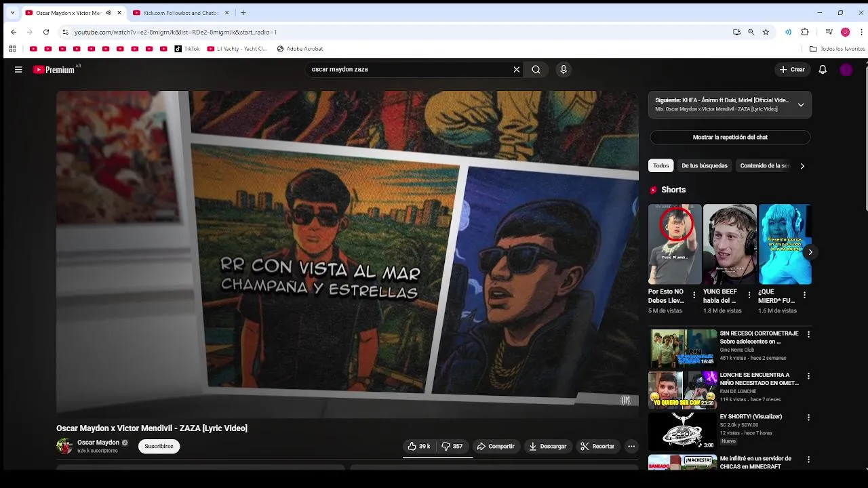Go back in the browser
The width and height of the screenshot is (868, 488).
14,32
